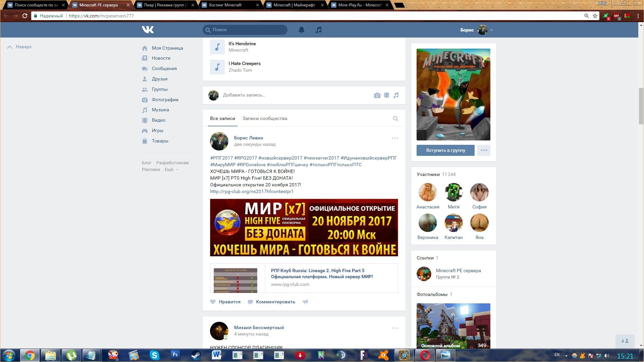Click the VK logo in header
The width and height of the screenshot is (644, 362).
click(148, 30)
